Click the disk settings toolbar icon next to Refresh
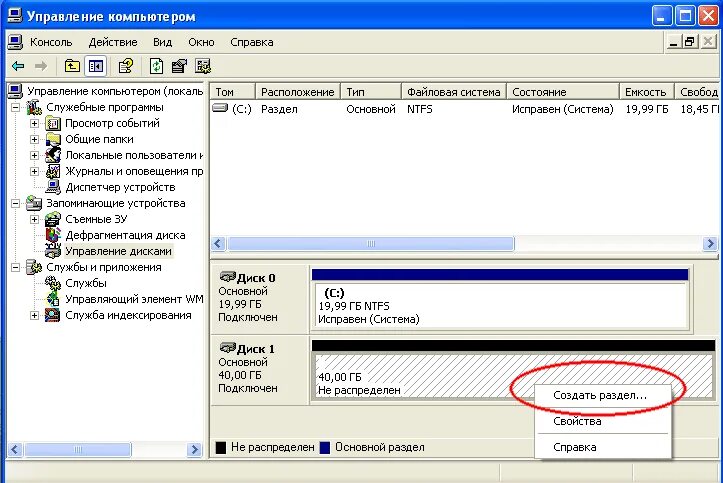The image size is (723, 483). pos(179,66)
